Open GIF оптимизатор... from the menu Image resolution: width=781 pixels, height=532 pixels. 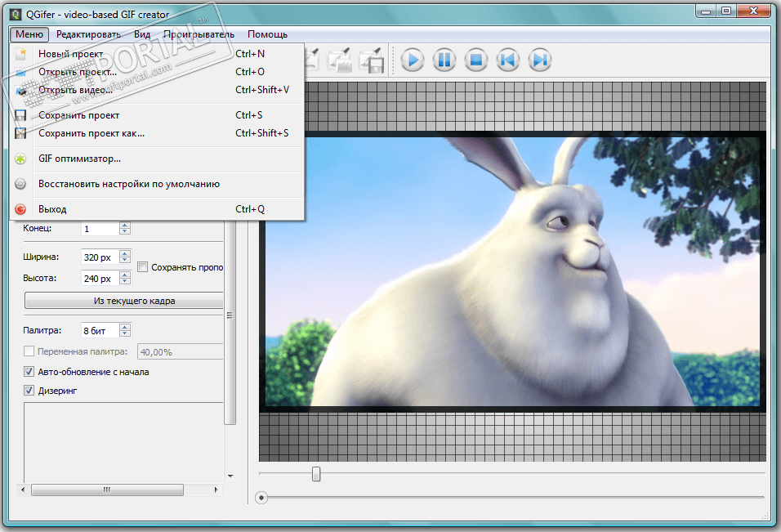tap(157, 159)
